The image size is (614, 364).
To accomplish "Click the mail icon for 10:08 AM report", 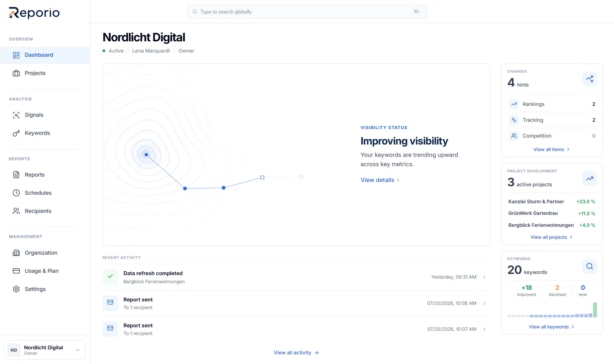I will click(x=110, y=303).
